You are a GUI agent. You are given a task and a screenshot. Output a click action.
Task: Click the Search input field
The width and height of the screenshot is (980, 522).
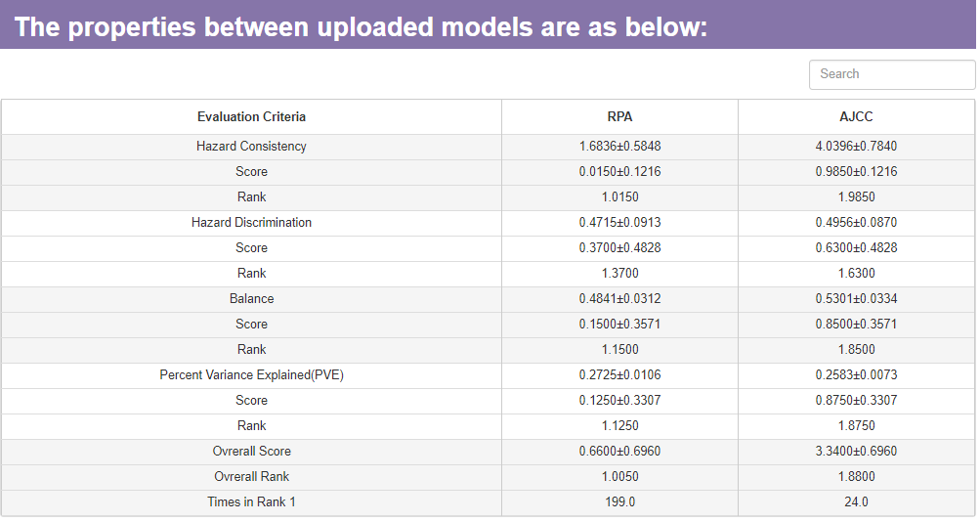tap(891, 74)
